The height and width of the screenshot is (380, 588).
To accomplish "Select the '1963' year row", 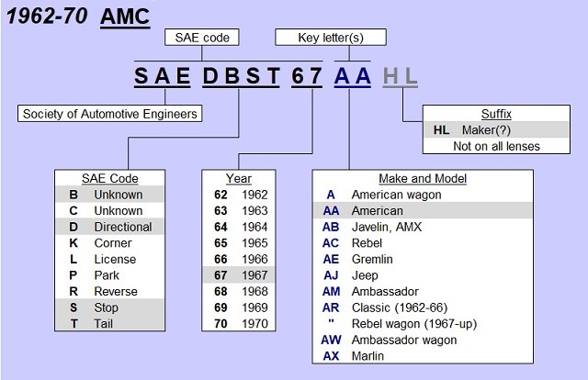I will pos(239,210).
